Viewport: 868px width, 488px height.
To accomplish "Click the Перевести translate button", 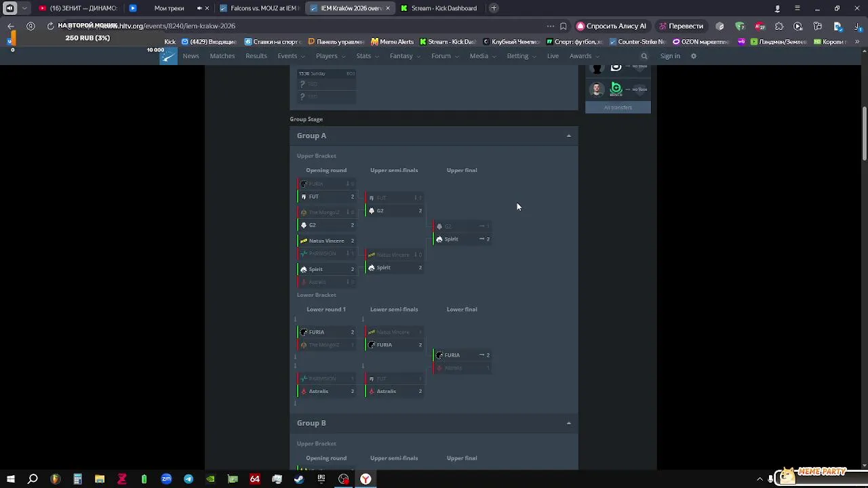I will point(681,26).
